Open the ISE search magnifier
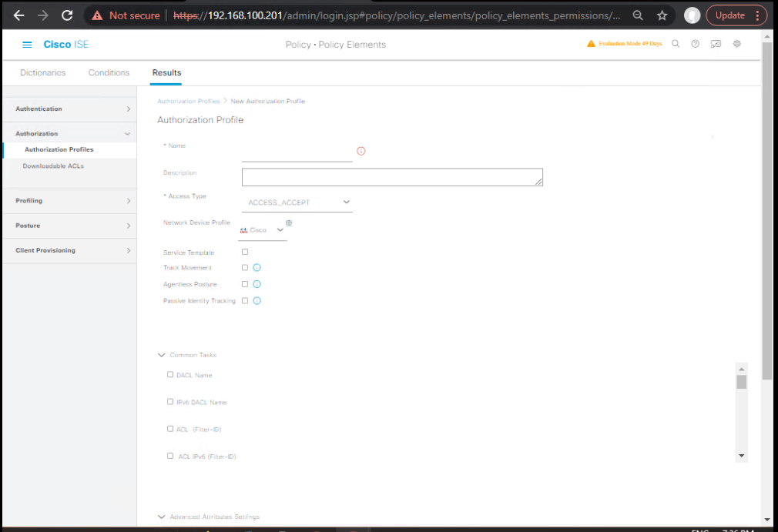This screenshot has width=778, height=532. click(676, 44)
